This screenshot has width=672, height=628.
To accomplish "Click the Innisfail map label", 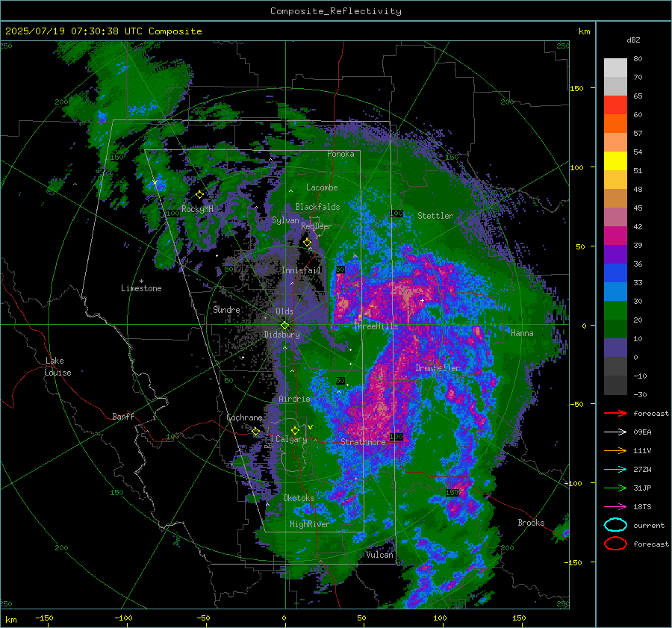I will [301, 270].
